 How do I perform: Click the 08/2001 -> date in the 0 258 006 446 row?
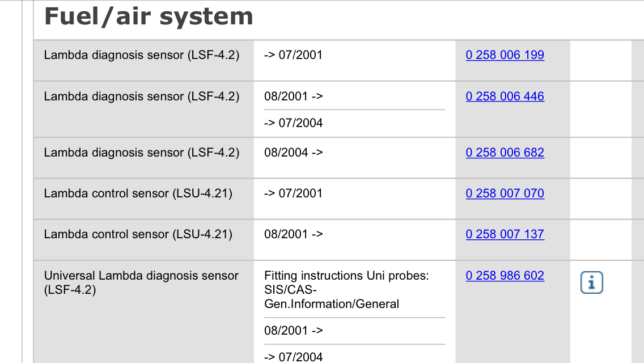pyautogui.click(x=293, y=96)
